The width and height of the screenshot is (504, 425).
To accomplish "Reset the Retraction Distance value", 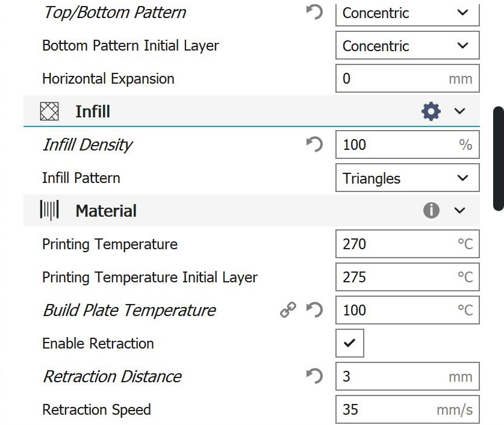I will click(x=314, y=376).
